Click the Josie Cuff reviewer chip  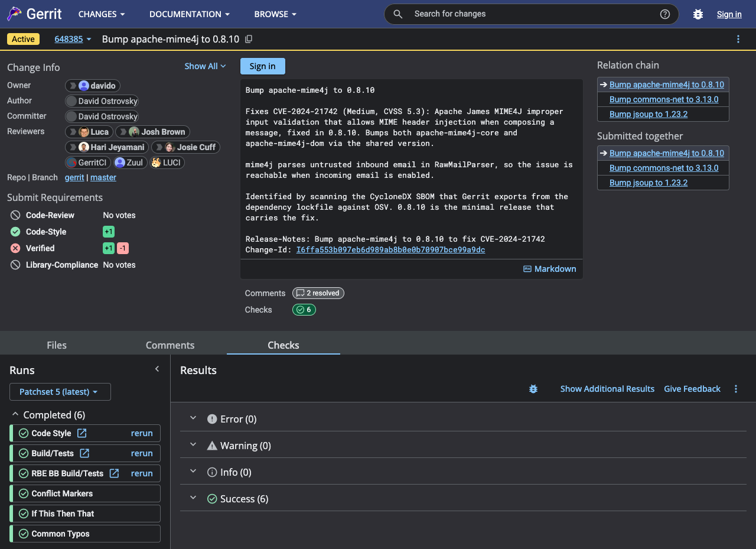(185, 147)
